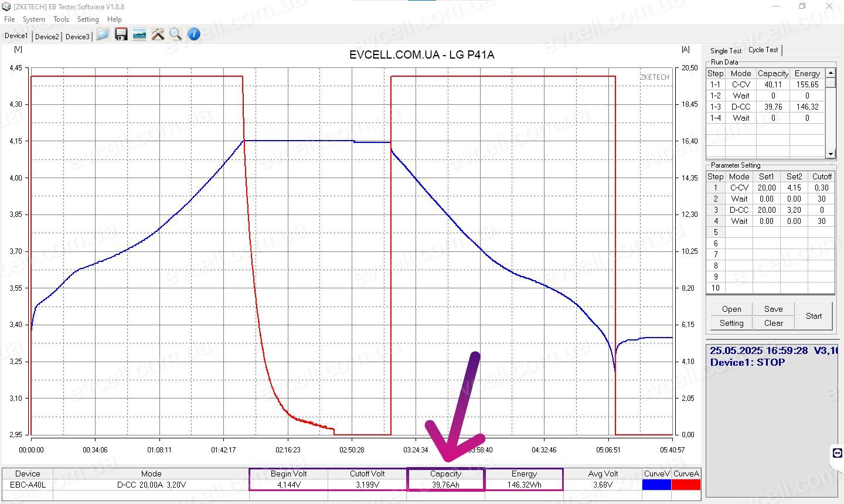Open the Tools menu
The image size is (844, 504).
(61, 19)
